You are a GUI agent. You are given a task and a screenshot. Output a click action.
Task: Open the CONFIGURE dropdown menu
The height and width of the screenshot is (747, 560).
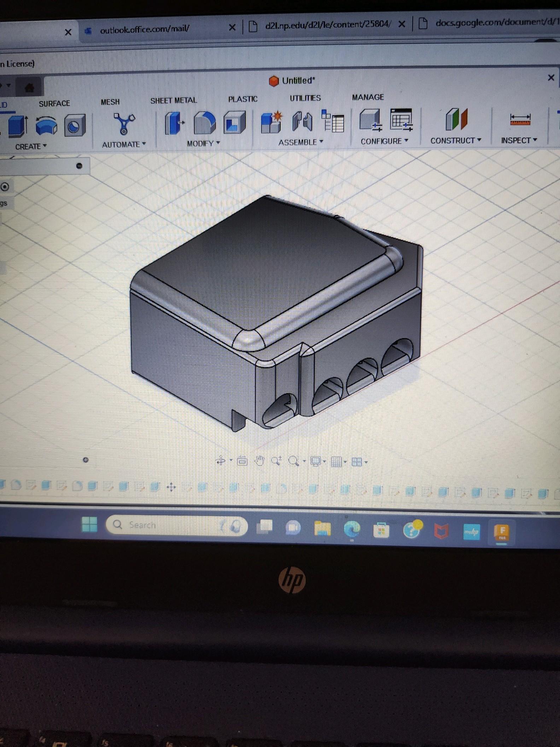click(384, 141)
